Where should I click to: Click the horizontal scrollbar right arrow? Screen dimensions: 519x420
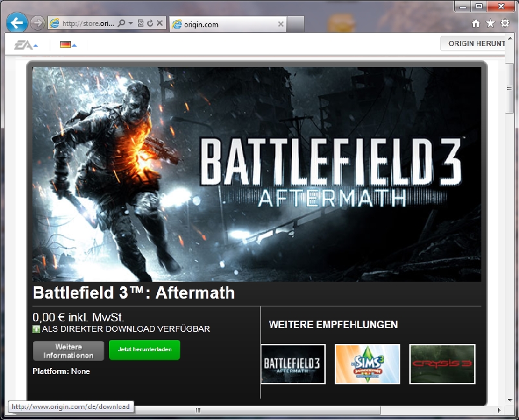(499, 410)
